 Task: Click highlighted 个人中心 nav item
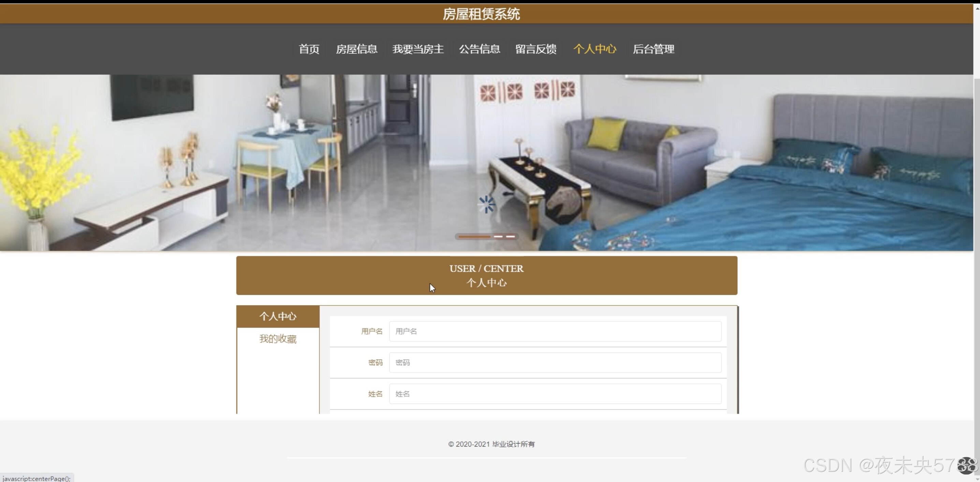(594, 49)
